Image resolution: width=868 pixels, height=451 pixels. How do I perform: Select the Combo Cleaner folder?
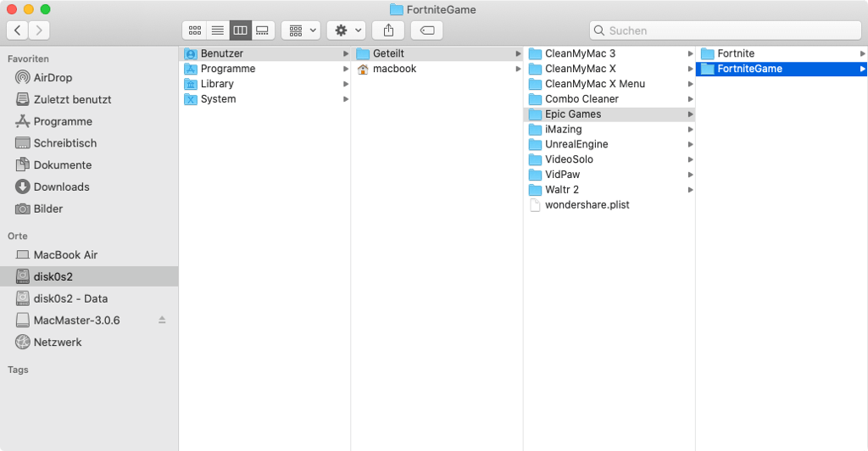tap(610, 99)
